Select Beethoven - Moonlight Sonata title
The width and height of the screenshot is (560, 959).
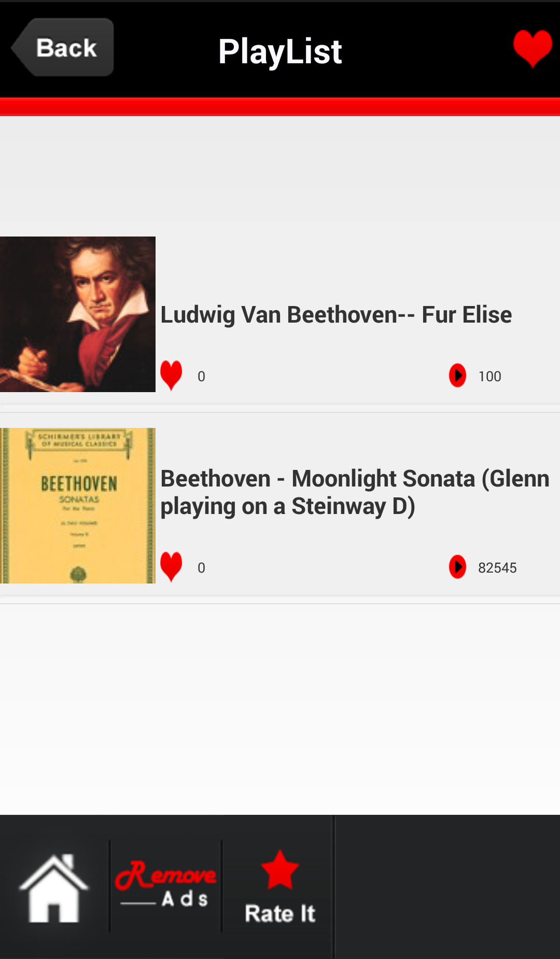[x=355, y=492]
